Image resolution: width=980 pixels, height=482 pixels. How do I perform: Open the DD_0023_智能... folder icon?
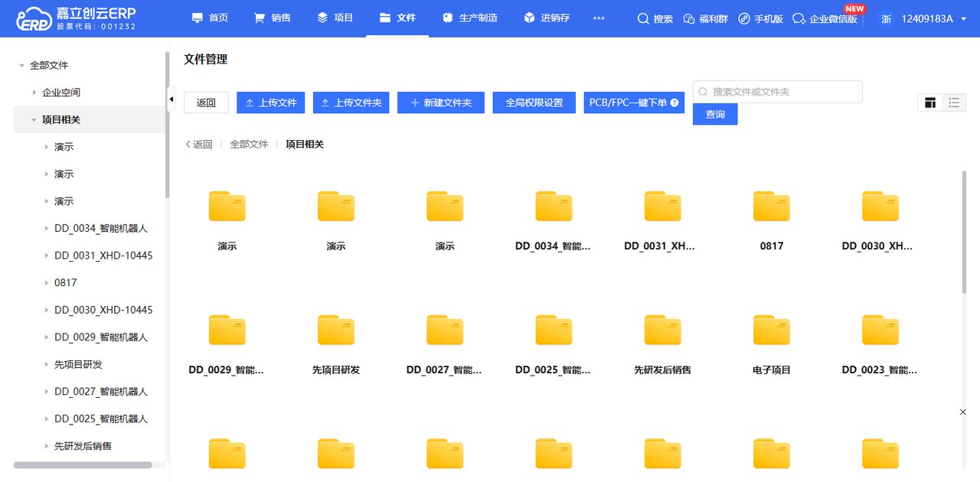[x=880, y=330]
